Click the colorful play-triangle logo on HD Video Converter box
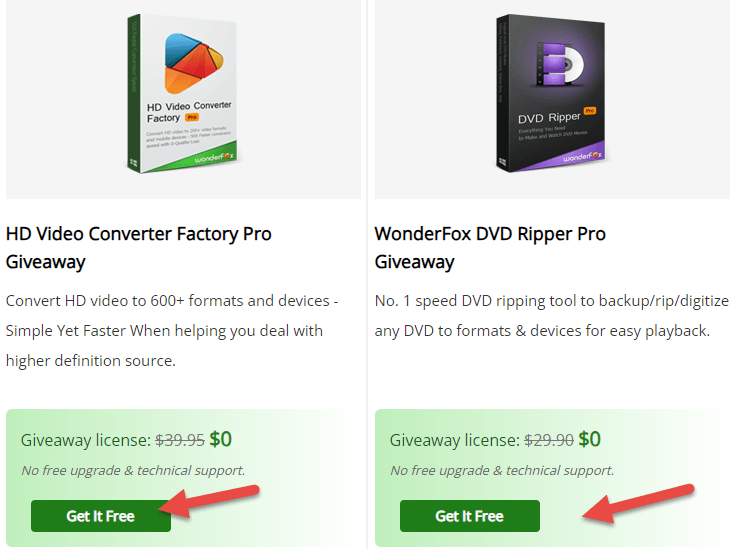This screenshot has height=549, width=736. tap(193, 63)
